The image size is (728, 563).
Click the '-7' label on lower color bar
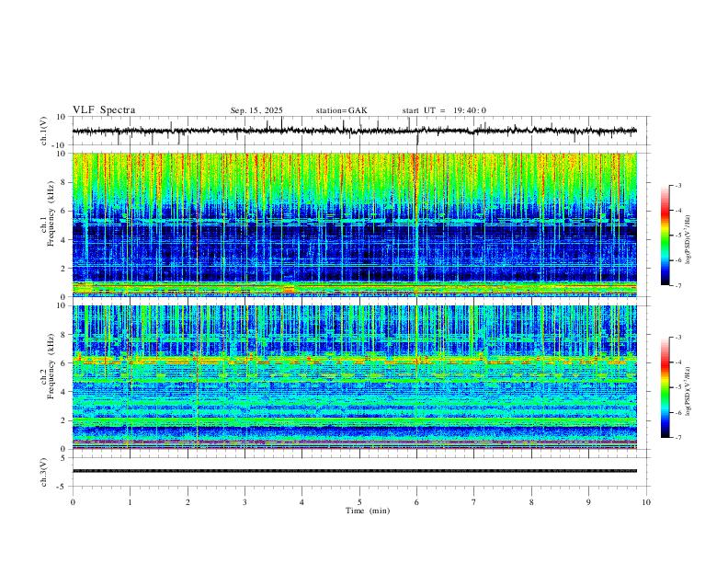pos(678,437)
